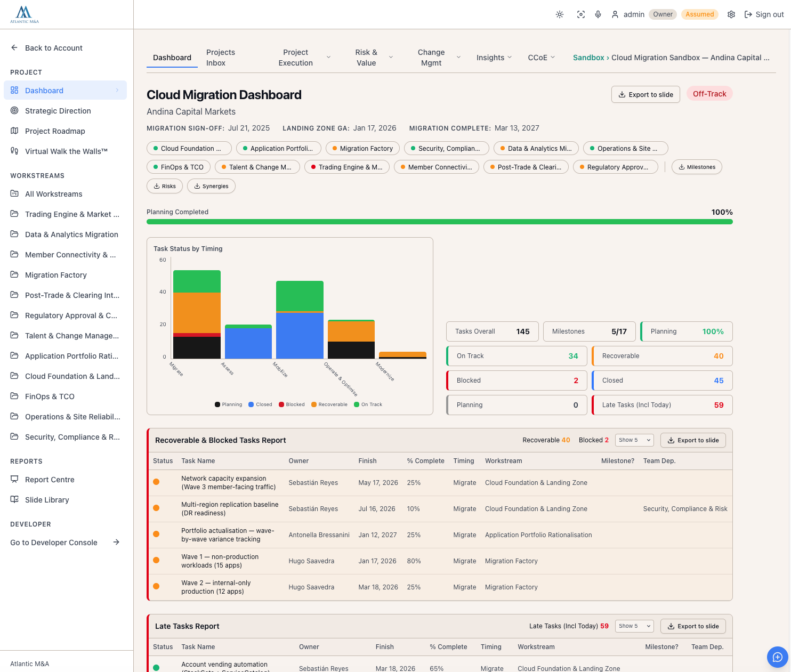
Task: Toggle the Migration Factory workstream chip
Action: 362,148
